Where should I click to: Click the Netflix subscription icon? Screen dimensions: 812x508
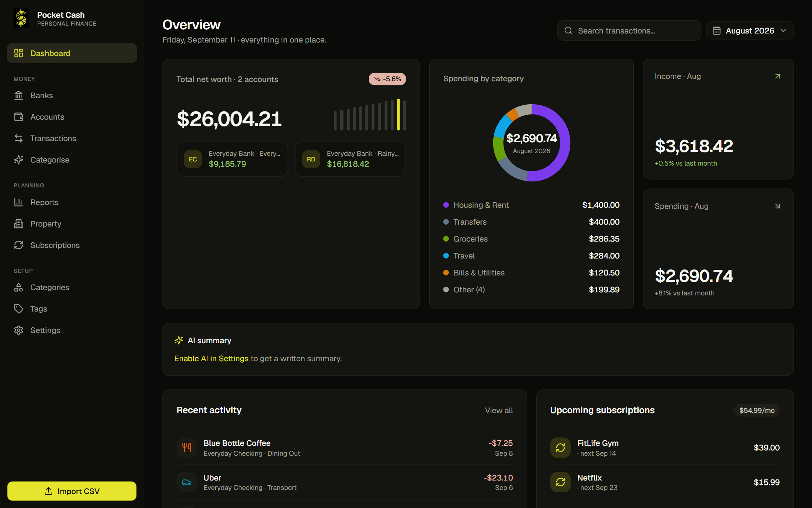click(x=561, y=482)
